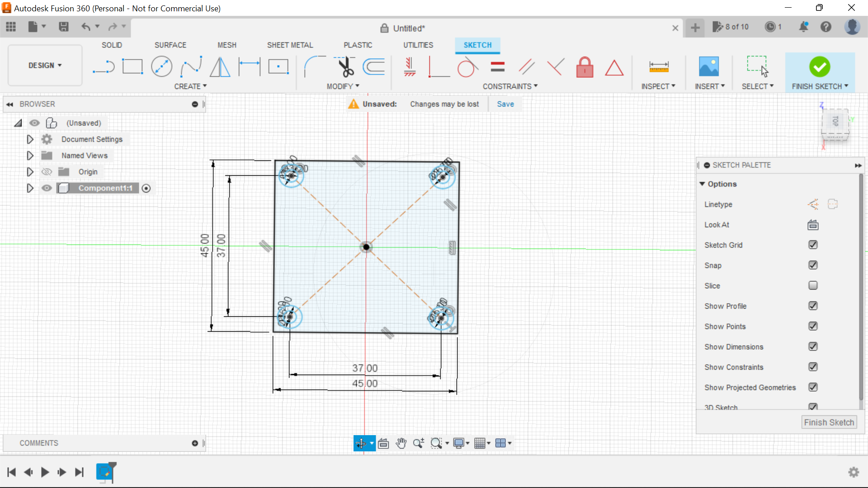
Task: Toggle the Show Points checkbox
Action: pyautogui.click(x=813, y=326)
